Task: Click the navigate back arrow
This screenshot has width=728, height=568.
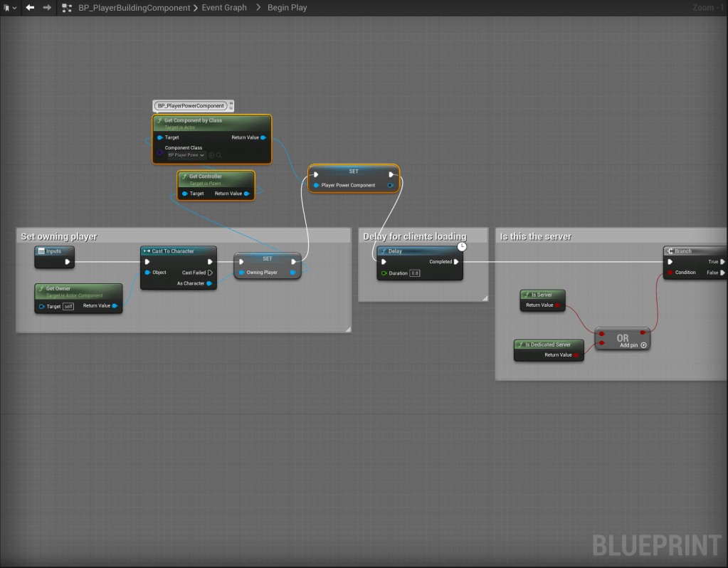Action: (30, 8)
